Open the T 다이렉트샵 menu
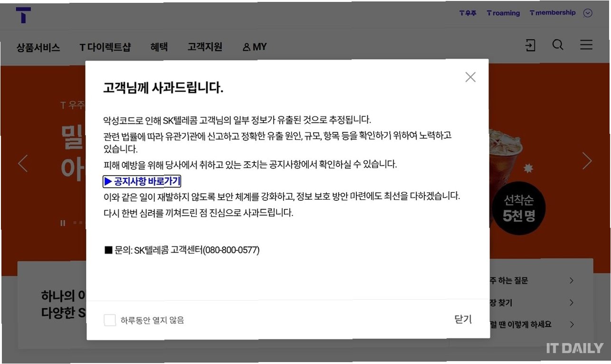 (105, 47)
